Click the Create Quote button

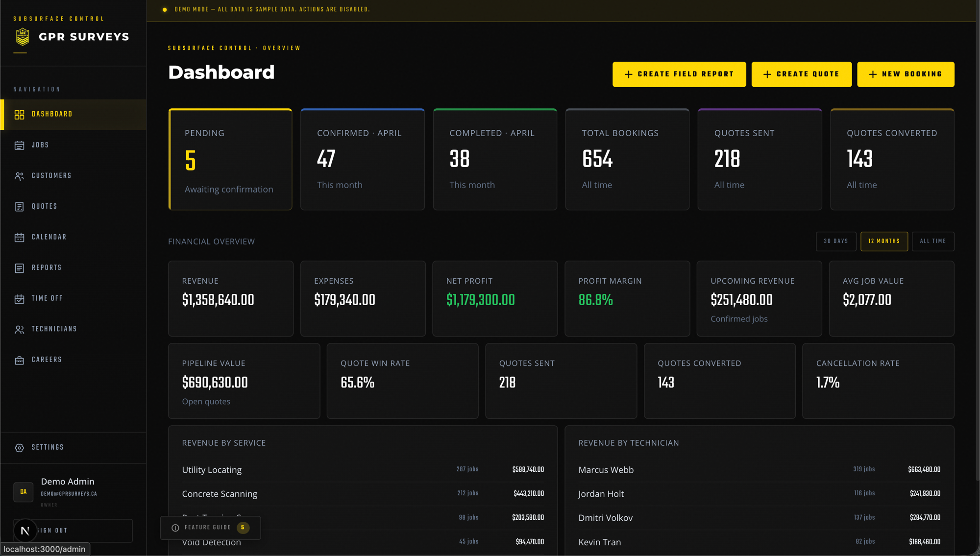point(802,74)
